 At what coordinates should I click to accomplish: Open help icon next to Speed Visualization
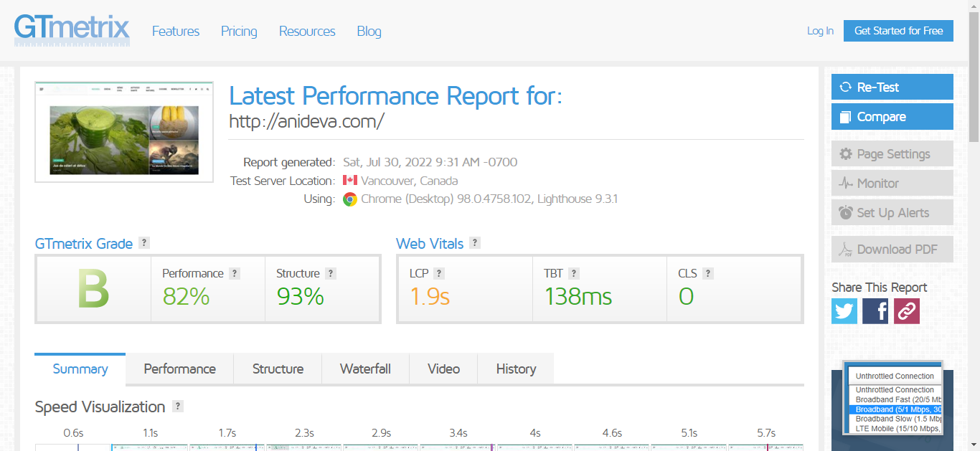[178, 407]
